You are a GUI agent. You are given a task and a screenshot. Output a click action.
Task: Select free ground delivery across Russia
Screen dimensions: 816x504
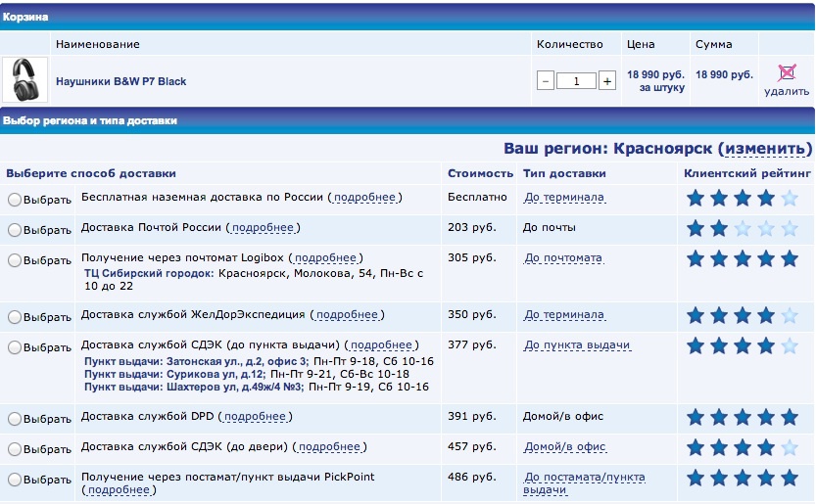15,200
